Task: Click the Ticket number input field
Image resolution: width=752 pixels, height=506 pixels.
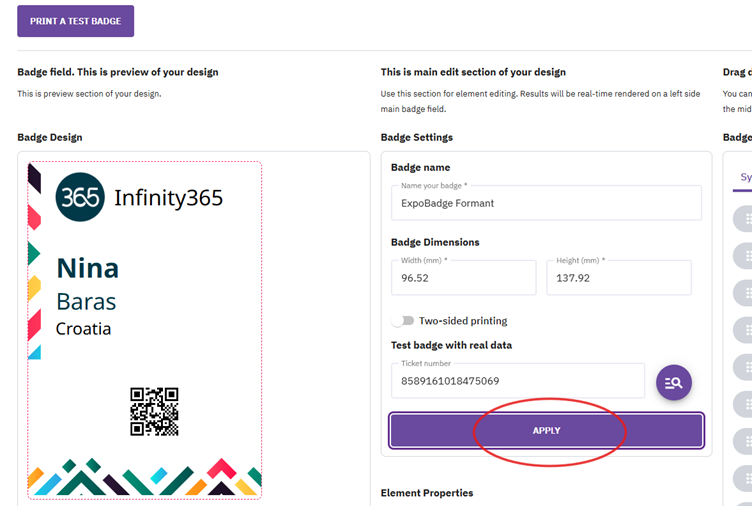Action: [517, 381]
